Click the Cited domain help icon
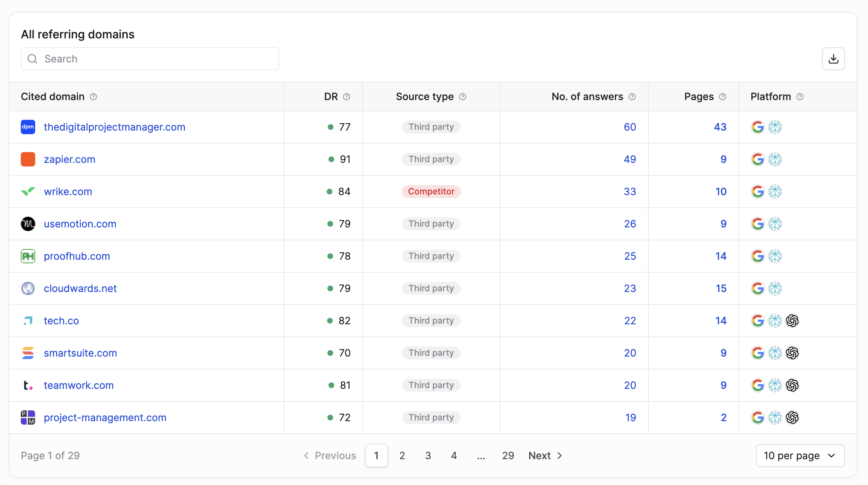The height and width of the screenshot is (485, 868). click(x=93, y=97)
